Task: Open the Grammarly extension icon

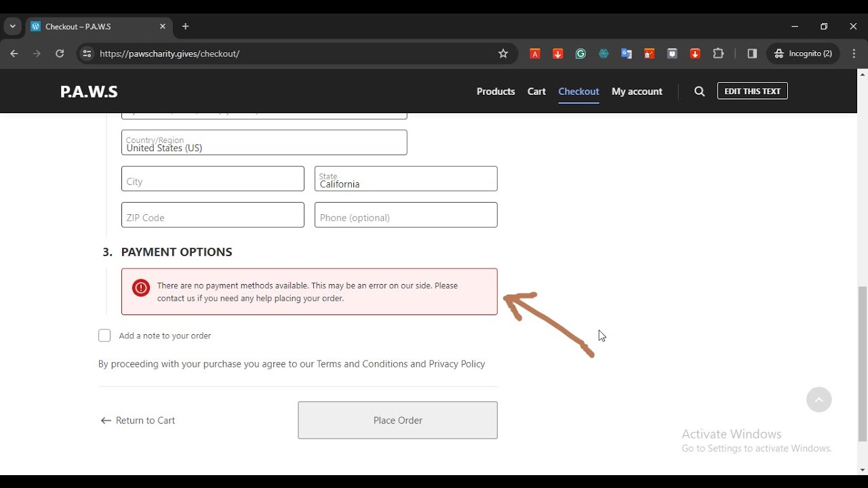Action: click(x=580, y=54)
